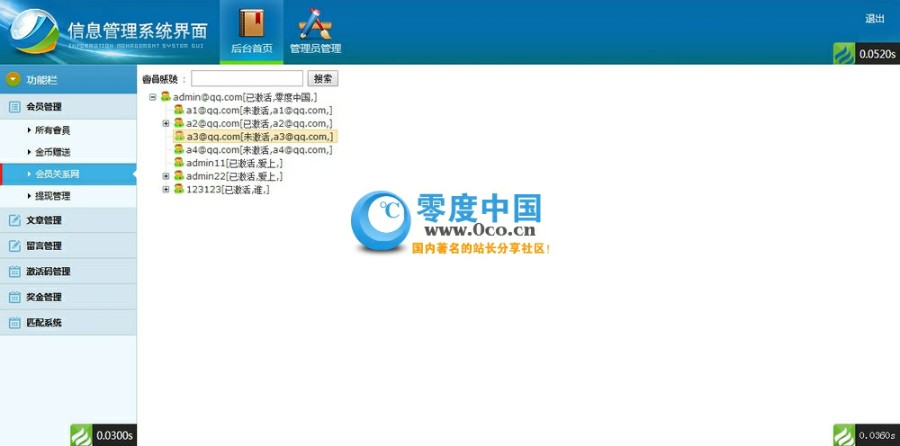
Task: Expand the a2@qq.com tree node
Action: coord(166,123)
